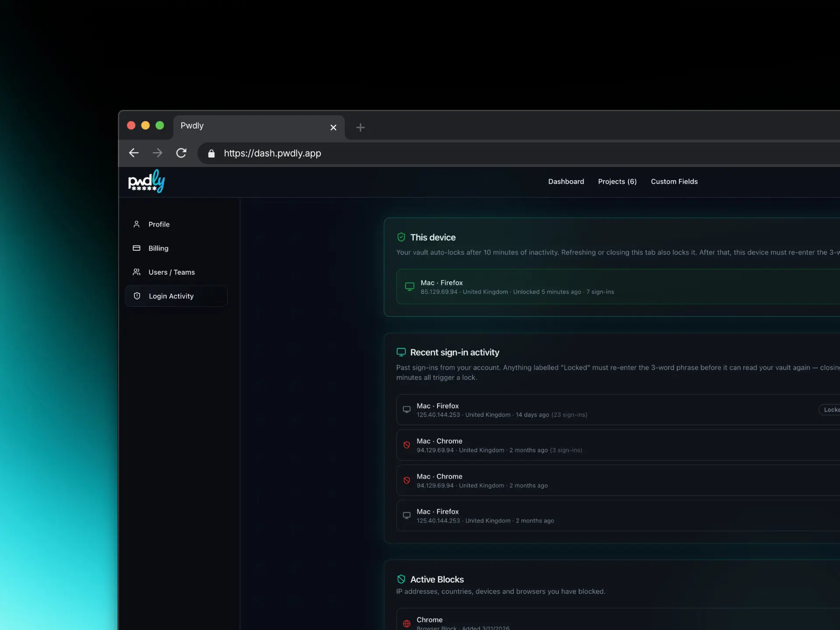Click the Recent sign-in activity heading
Image resolution: width=840 pixels, height=630 pixels.
point(455,352)
